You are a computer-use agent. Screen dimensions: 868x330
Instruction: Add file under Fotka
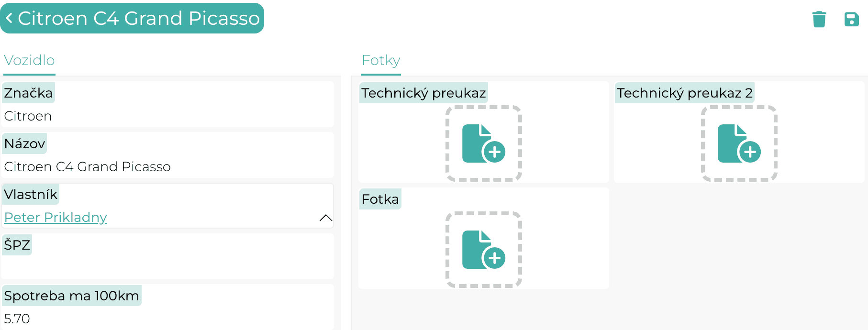pyautogui.click(x=484, y=250)
